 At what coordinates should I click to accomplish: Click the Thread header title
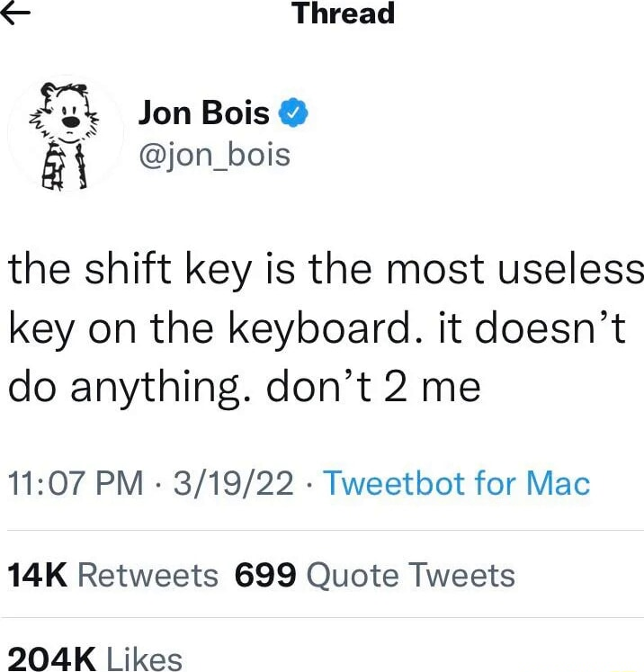tap(344, 13)
